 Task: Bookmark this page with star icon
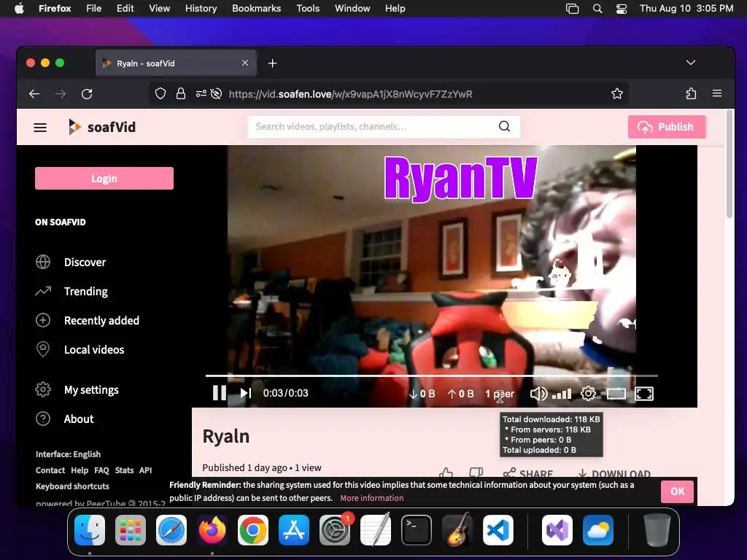point(617,94)
